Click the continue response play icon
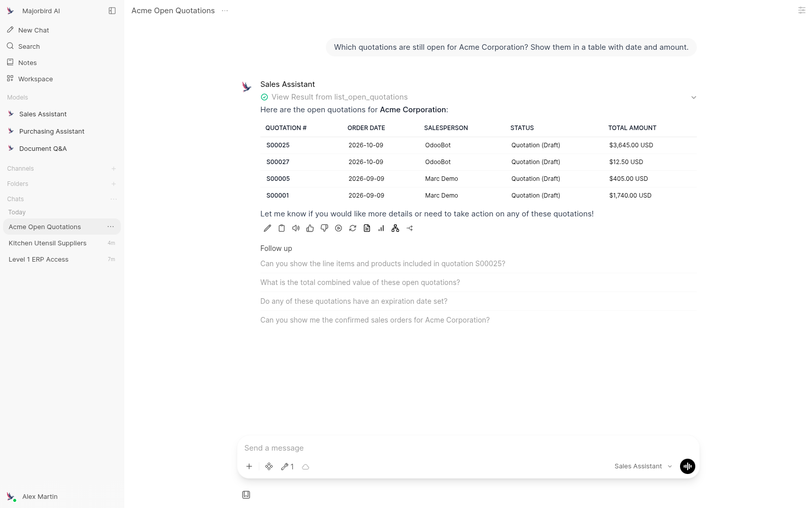The width and height of the screenshot is (812, 508). [339, 229]
